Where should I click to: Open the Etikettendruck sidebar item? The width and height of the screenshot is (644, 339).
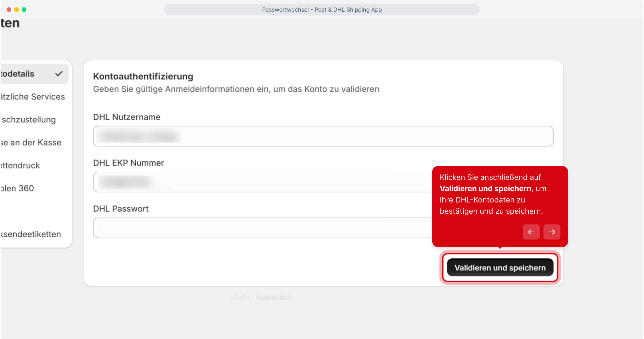[20, 165]
